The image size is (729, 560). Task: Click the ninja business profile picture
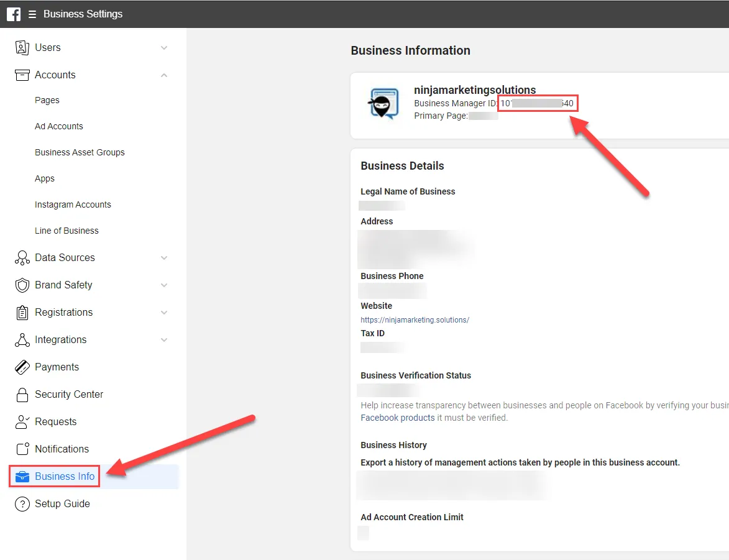[x=383, y=104]
